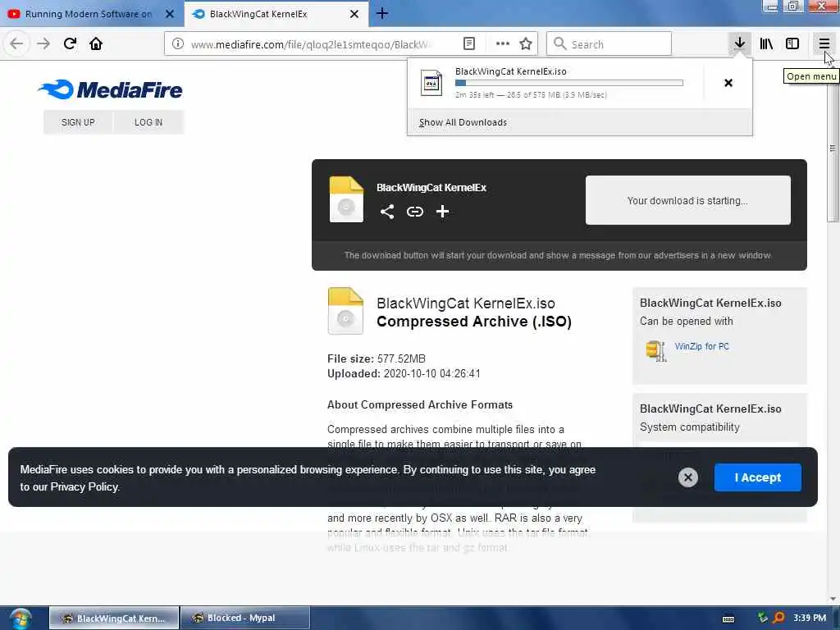
Task: Show site information icon in address bar
Action: click(x=178, y=43)
